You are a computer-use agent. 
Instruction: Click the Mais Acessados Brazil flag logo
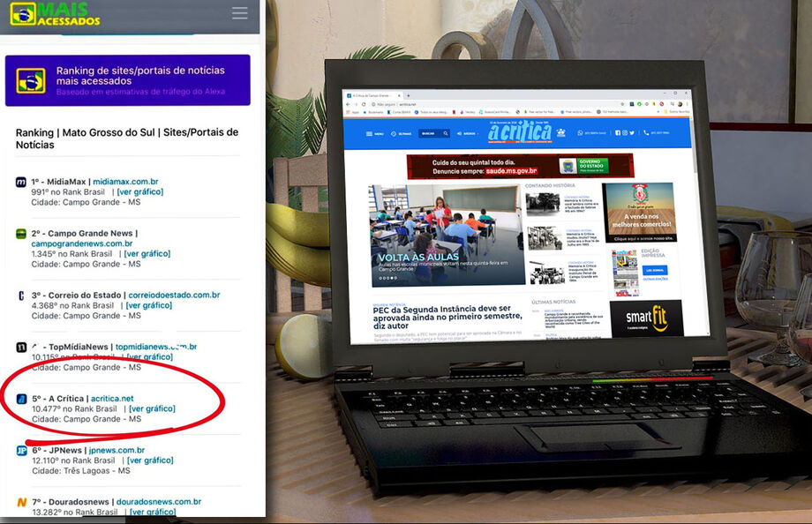pyautogui.click(x=23, y=14)
